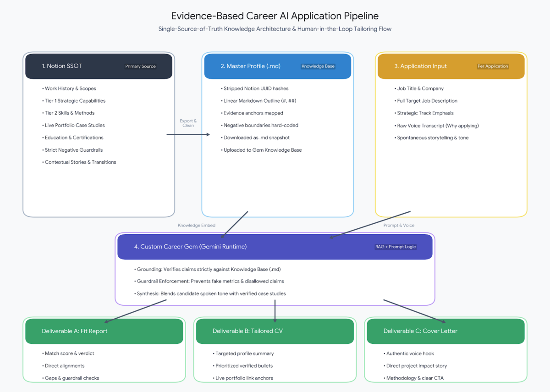This screenshot has width=550, height=392.
Task: Click the "RAG + Prompt Logic" badge
Action: click(396, 247)
